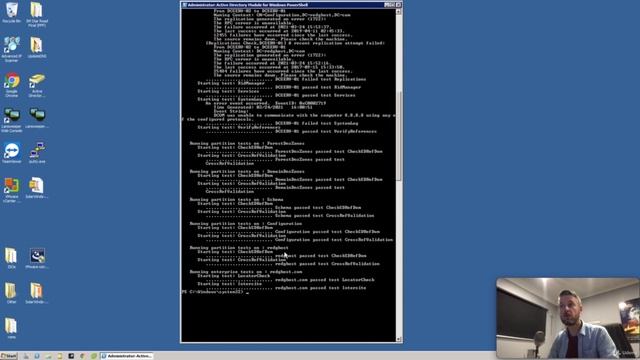Click 'Running partition tests on : Schema'
The height and width of the screenshot is (360, 640).
pyautogui.click(x=236, y=200)
